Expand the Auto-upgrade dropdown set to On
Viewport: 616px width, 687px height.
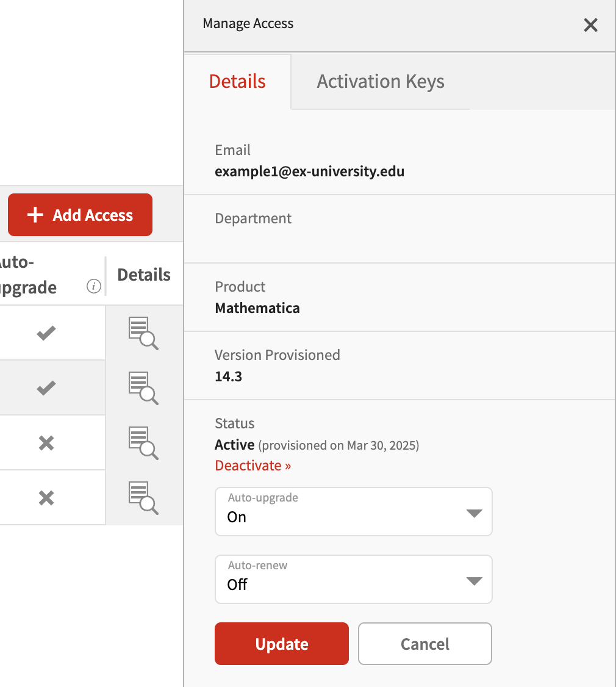[x=354, y=511]
